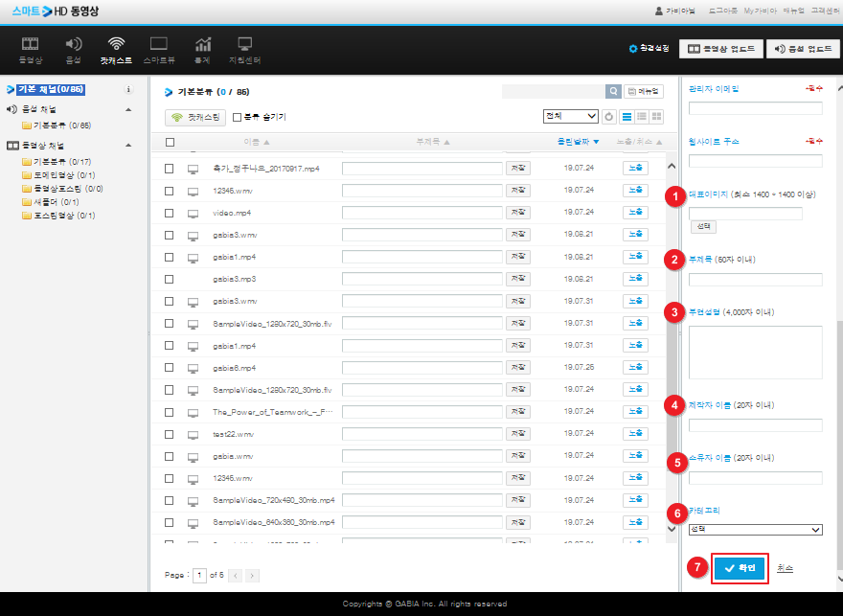Open the 동영상 (video) section in top navigation
Image resolution: width=843 pixels, height=616 pixels.
[x=31, y=49]
